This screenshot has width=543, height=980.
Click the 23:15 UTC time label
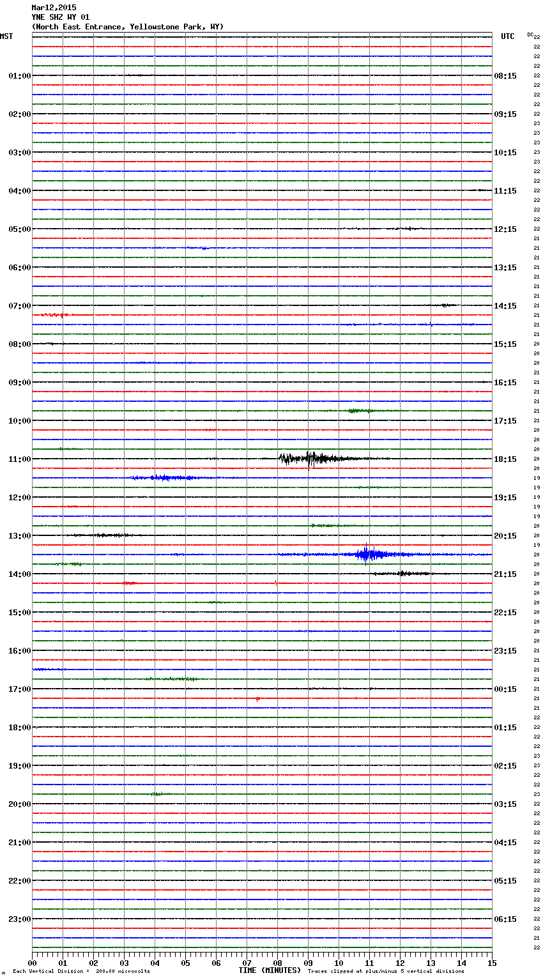505,651
